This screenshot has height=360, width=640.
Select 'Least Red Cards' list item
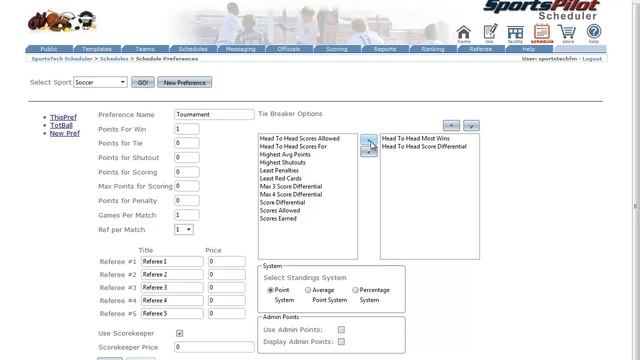[x=281, y=178]
